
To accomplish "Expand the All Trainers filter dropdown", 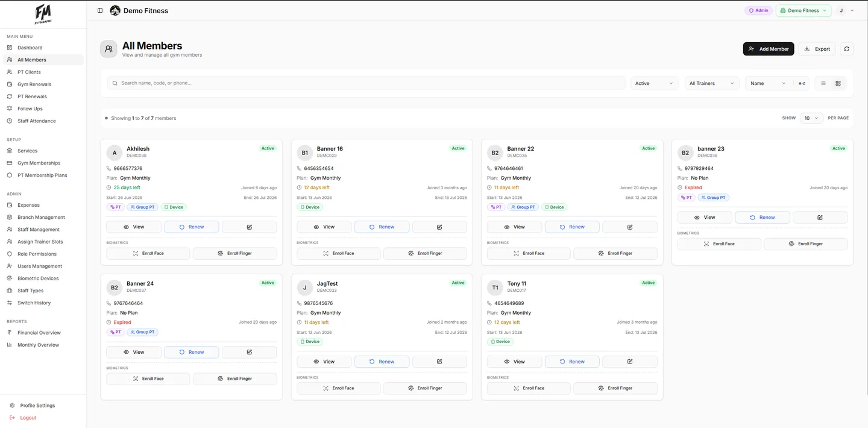I will [712, 83].
